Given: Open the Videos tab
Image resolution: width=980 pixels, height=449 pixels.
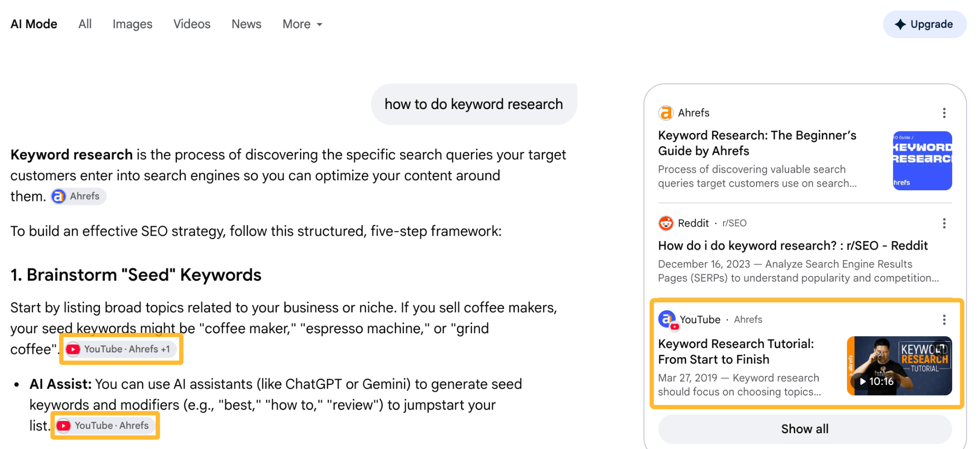Looking at the screenshot, I should point(192,24).
